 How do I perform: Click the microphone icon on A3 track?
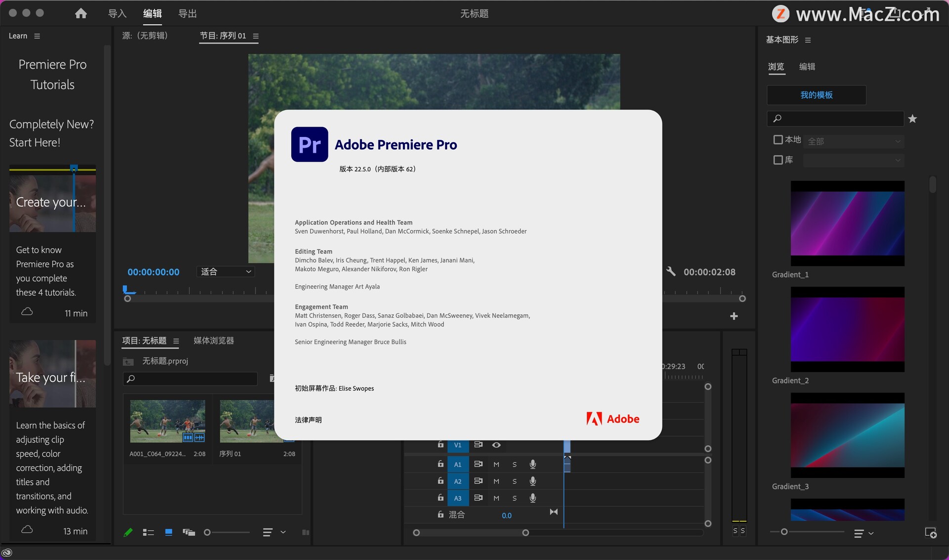coord(533,497)
